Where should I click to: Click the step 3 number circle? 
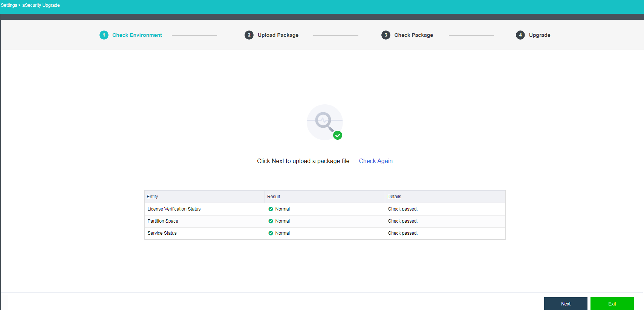click(385, 35)
